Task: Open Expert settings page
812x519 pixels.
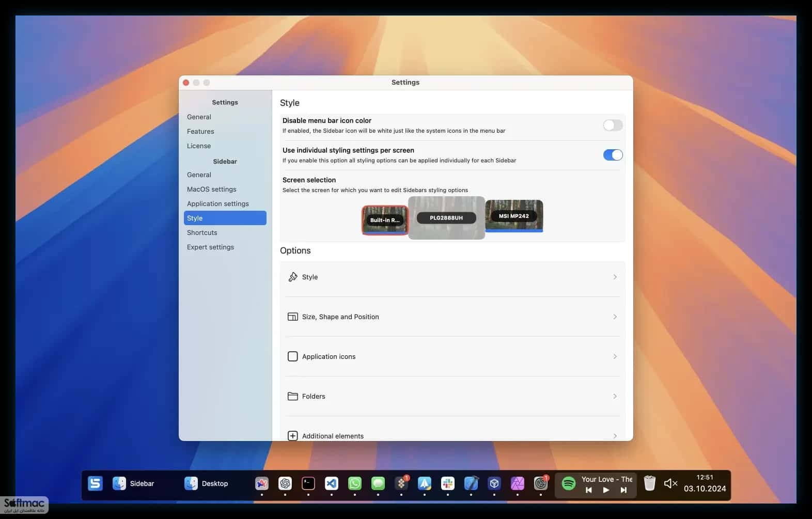Action: pyautogui.click(x=225, y=247)
